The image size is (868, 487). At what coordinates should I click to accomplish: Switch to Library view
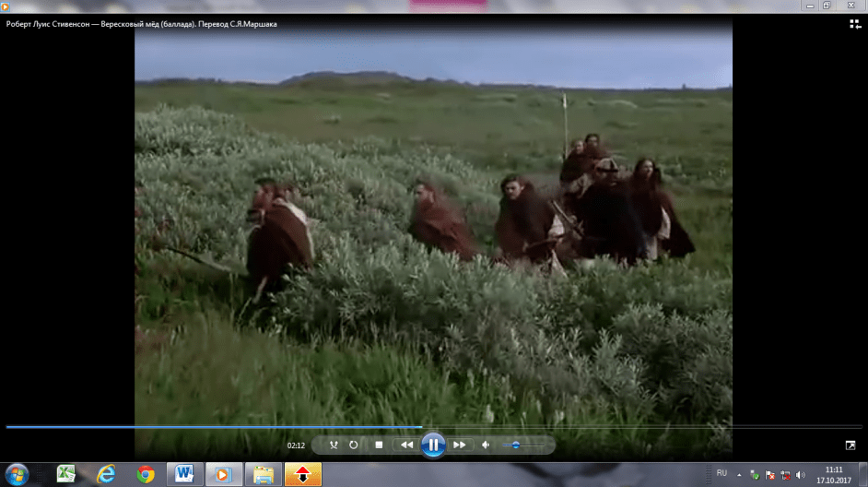pyautogui.click(x=855, y=24)
